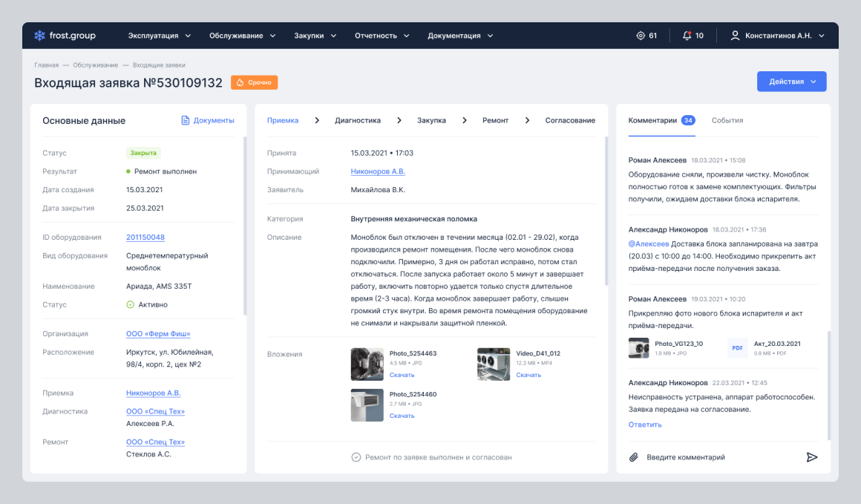Viewport: 861px width, 504px height.
Task: Open ООО «Спец Тех» link in Диагностика row
Action: pos(155,411)
